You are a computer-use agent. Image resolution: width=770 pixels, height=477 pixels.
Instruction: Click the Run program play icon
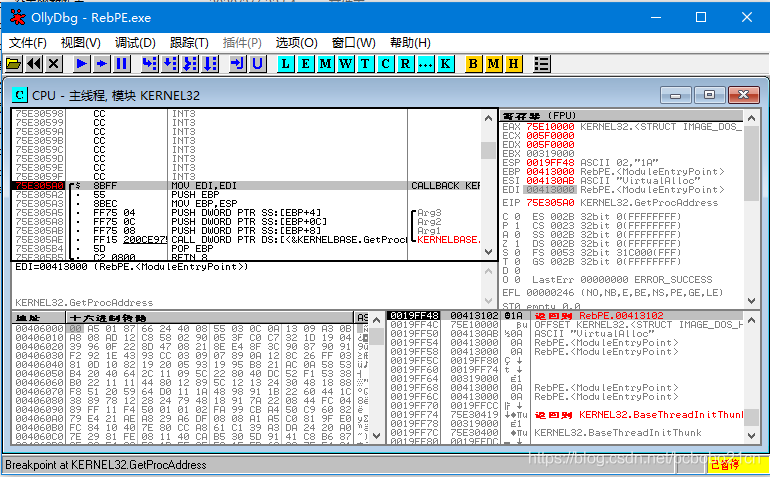(82, 63)
